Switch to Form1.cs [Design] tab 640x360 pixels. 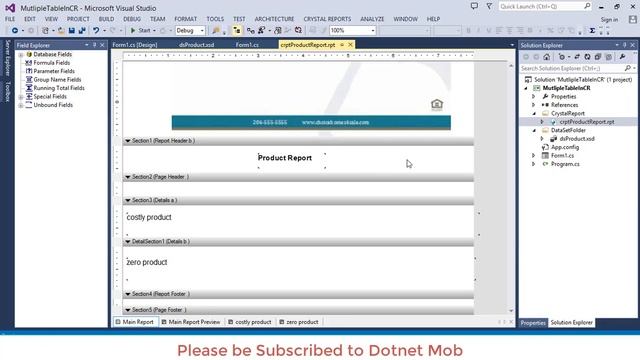click(135, 45)
